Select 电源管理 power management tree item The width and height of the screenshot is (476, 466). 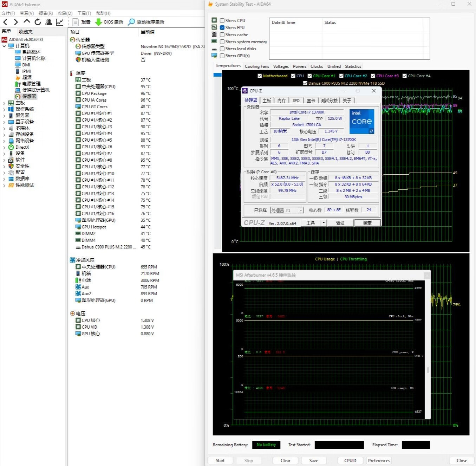(28, 84)
